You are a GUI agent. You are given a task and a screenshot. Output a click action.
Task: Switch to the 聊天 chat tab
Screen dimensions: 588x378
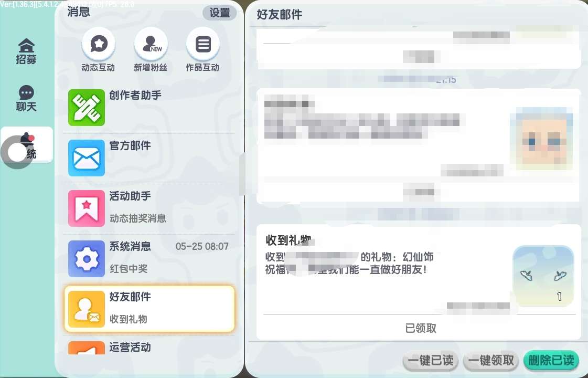click(x=26, y=99)
